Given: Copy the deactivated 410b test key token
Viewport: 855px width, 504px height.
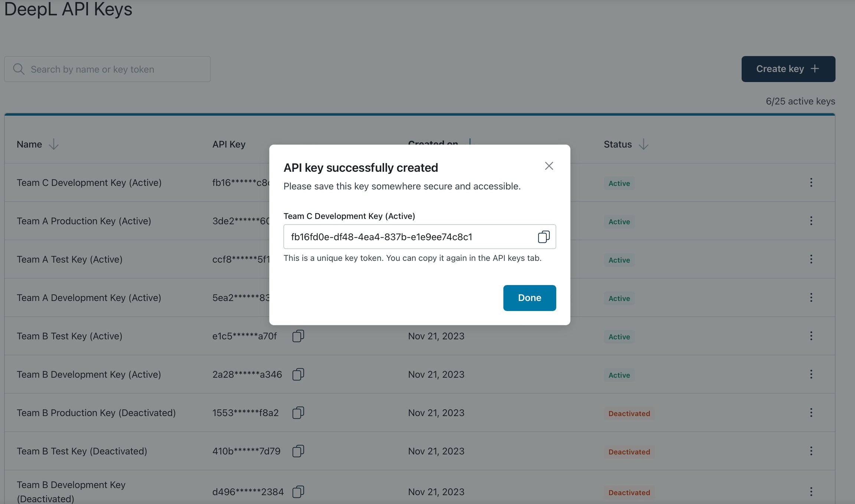Looking at the screenshot, I should pos(298,451).
